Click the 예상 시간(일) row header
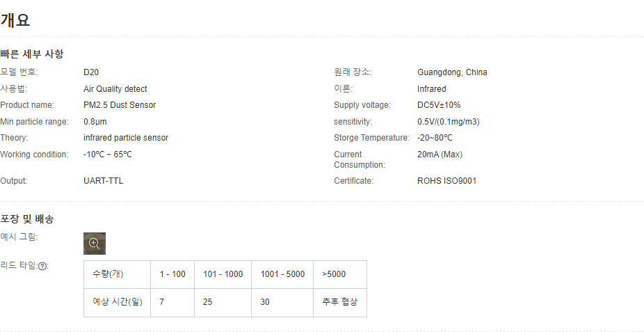 [x=118, y=302]
